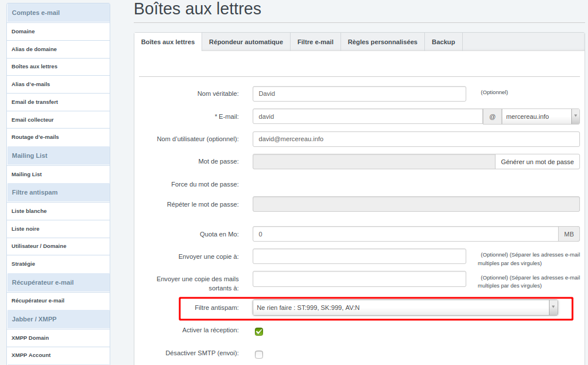Select the Envoyer une copie à field
The image size is (588, 365).
tap(359, 257)
